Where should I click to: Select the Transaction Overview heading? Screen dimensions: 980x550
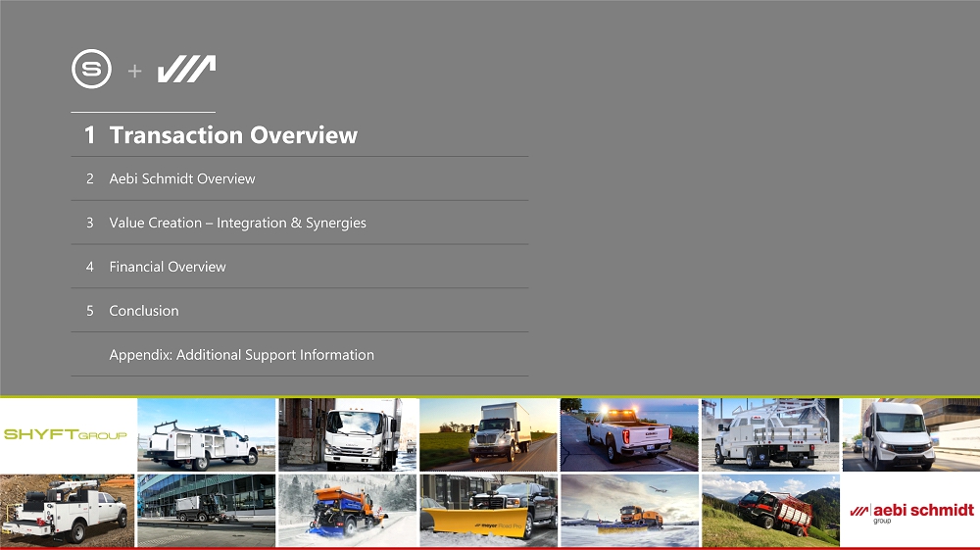click(x=232, y=135)
